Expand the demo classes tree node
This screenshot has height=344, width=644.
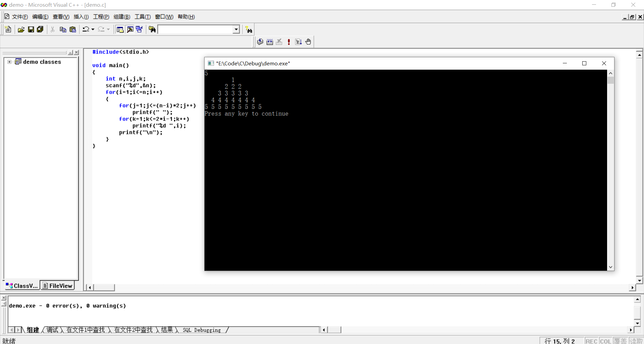pyautogui.click(x=9, y=62)
